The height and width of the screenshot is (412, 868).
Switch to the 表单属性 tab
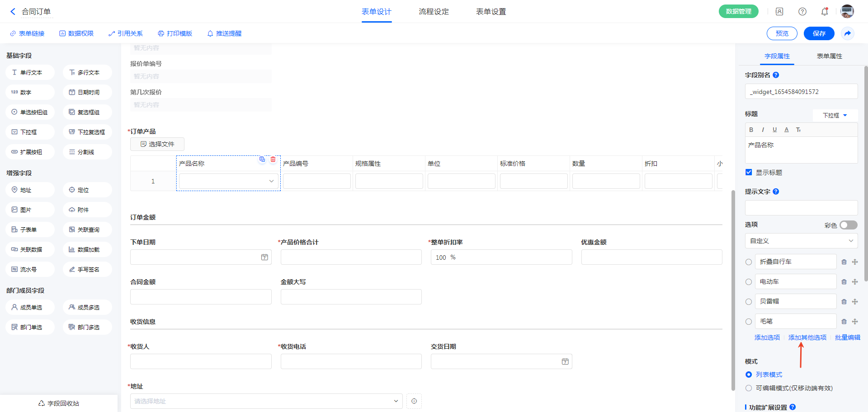(829, 56)
